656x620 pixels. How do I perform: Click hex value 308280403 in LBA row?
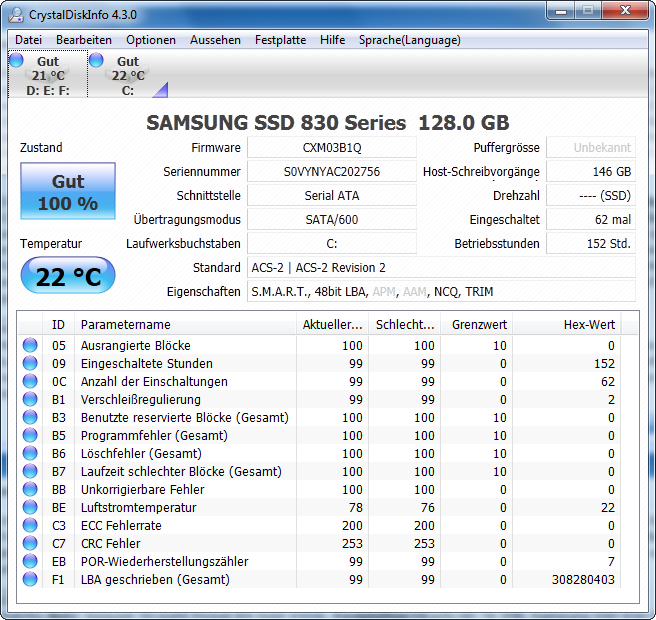coord(583,579)
